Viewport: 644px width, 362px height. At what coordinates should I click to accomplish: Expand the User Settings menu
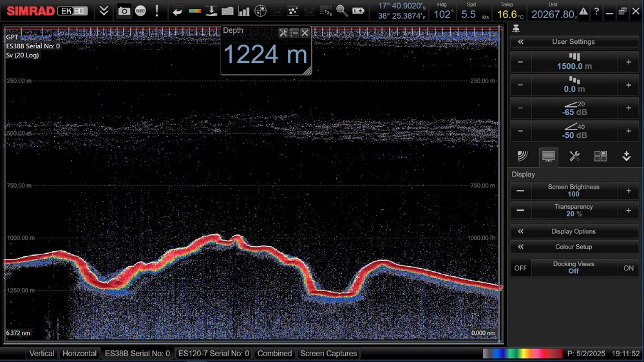click(x=573, y=42)
